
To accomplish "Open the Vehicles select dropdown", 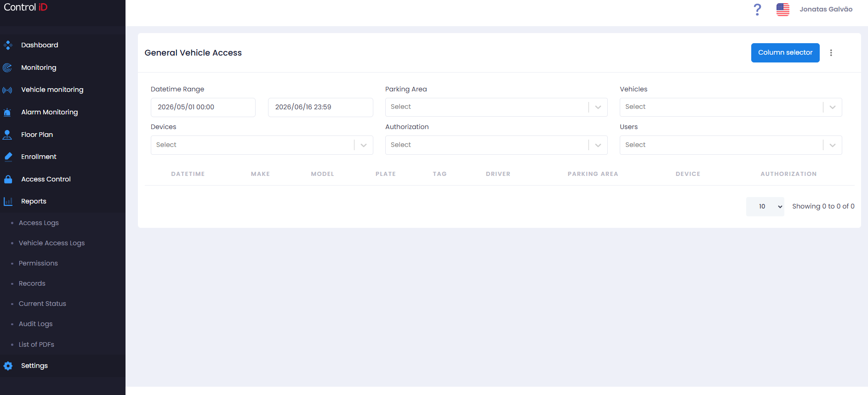I will [731, 107].
